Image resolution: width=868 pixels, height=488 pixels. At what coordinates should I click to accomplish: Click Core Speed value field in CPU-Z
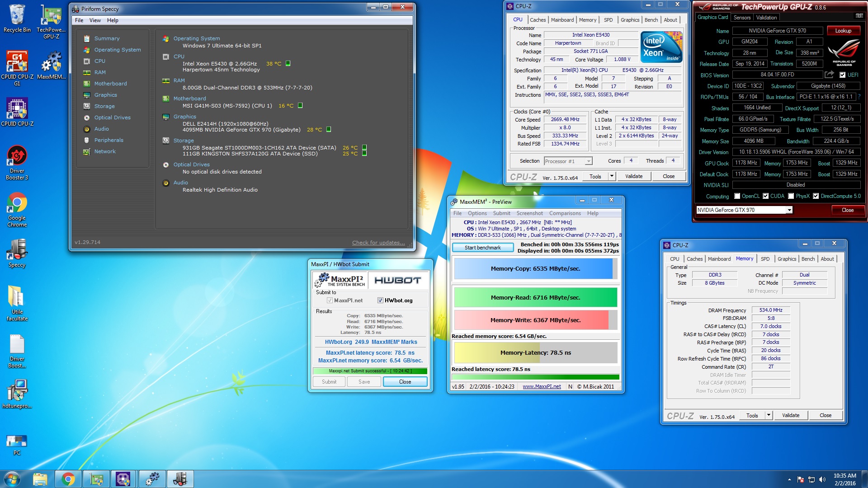(565, 120)
